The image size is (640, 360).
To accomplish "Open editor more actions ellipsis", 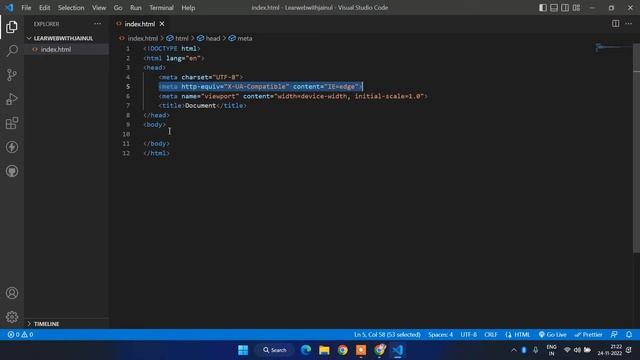I will click(x=629, y=24).
